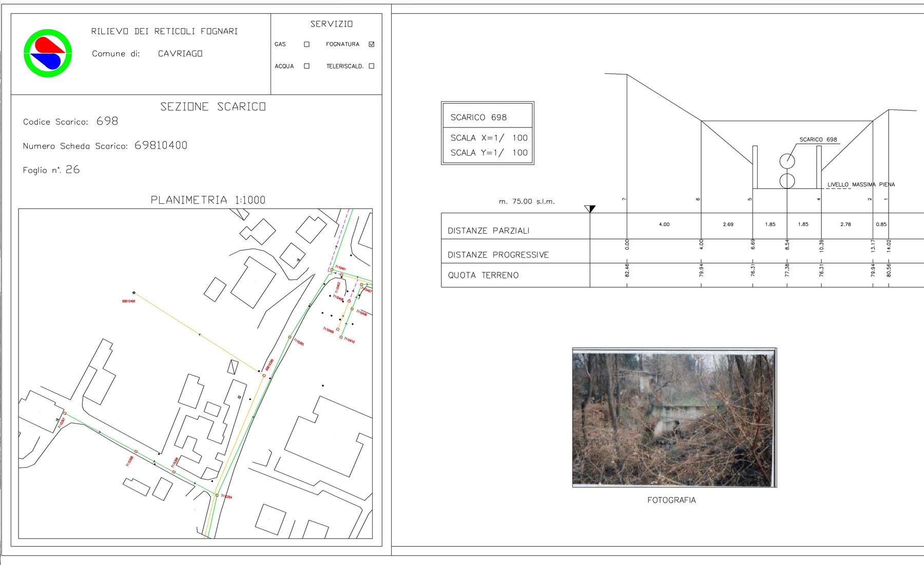Click map manhole label '7110395'
This screenshot has width=924, height=565.
coord(299,341)
